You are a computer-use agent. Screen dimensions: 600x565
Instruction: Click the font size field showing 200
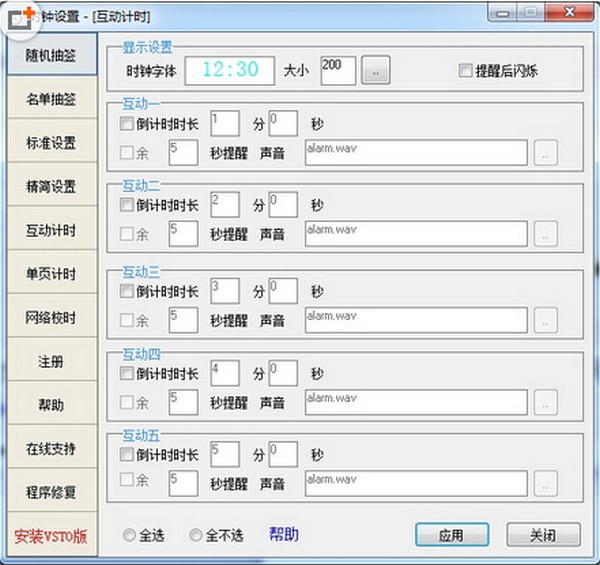coord(338,70)
